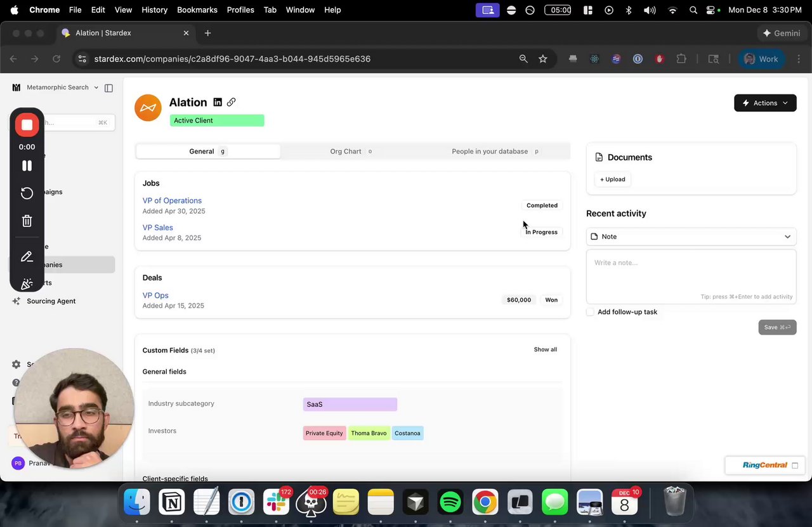The width and height of the screenshot is (812, 527).
Task: Click the Private Equity investor tag
Action: (x=324, y=433)
